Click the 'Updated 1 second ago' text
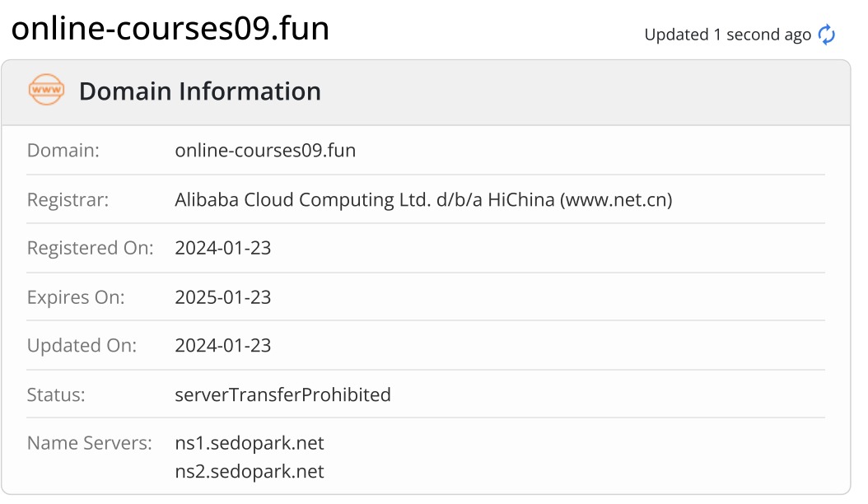This screenshot has height=504, width=868. tap(727, 35)
